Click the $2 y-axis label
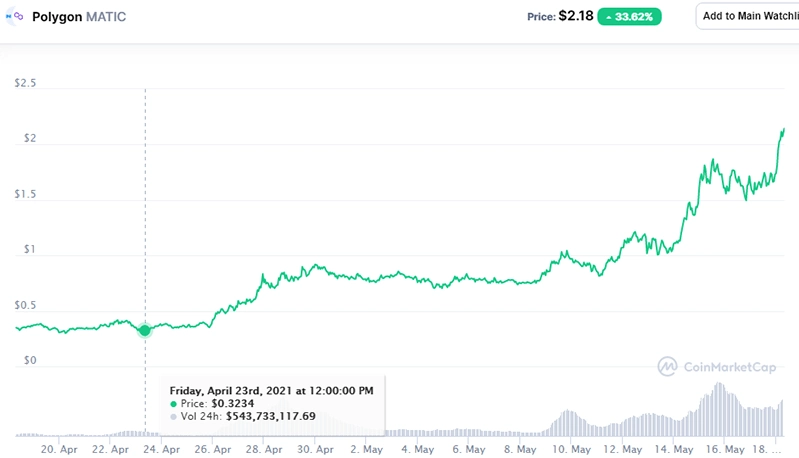The image size is (799, 458). pyautogui.click(x=30, y=138)
